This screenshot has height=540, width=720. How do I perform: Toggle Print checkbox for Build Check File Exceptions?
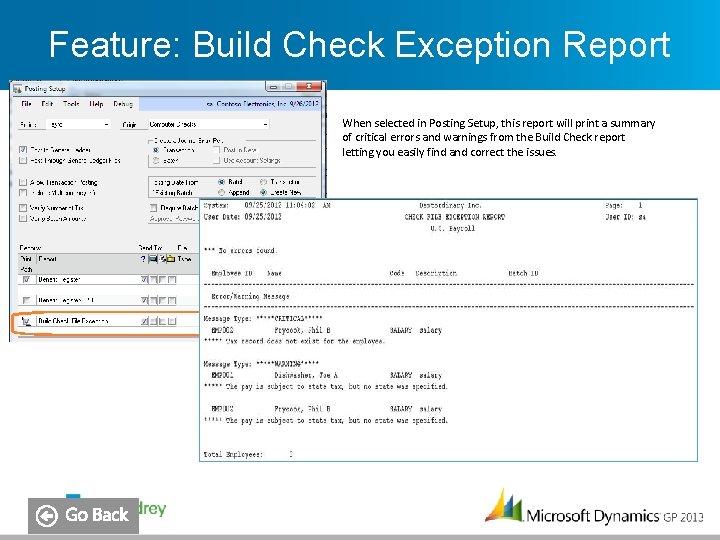pos(26,321)
